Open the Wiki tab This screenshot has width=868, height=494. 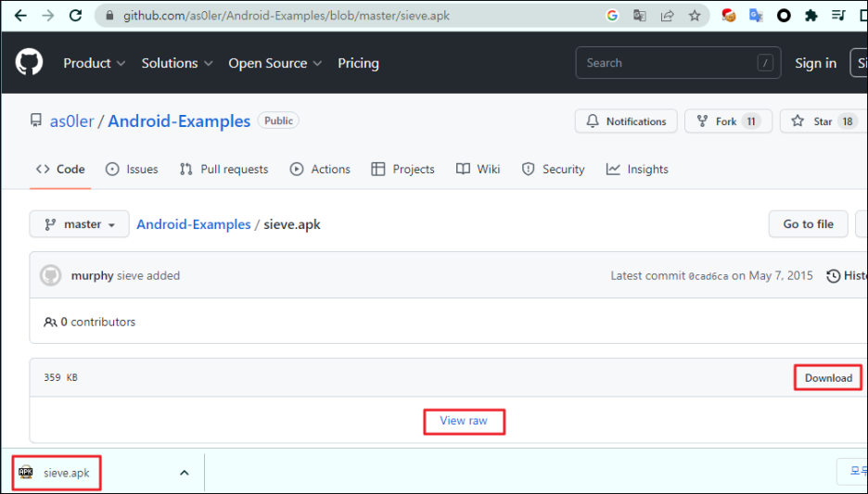479,170
